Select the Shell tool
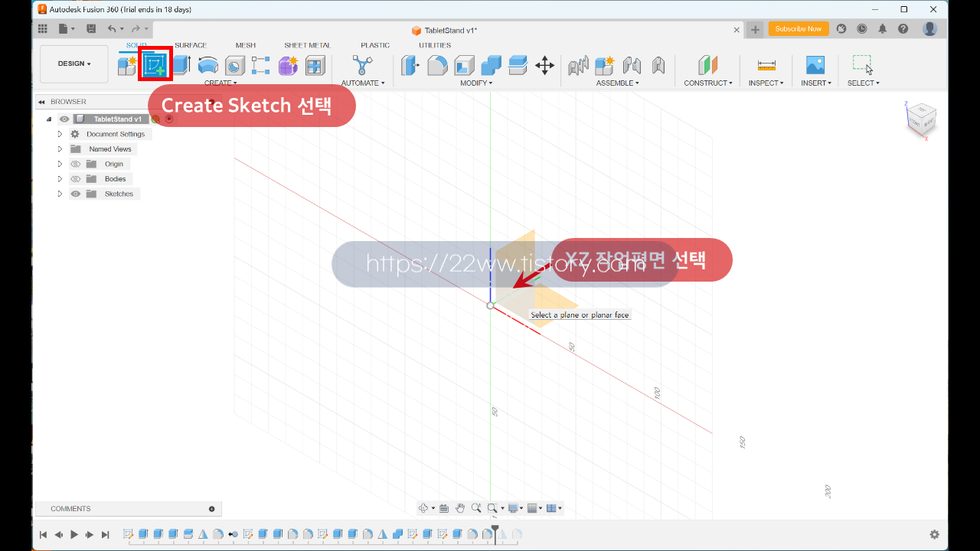Viewport: 980px width, 551px height. click(x=464, y=65)
